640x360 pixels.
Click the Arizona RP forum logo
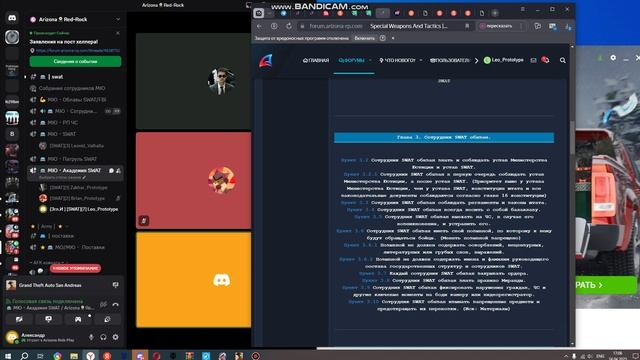tap(266, 61)
